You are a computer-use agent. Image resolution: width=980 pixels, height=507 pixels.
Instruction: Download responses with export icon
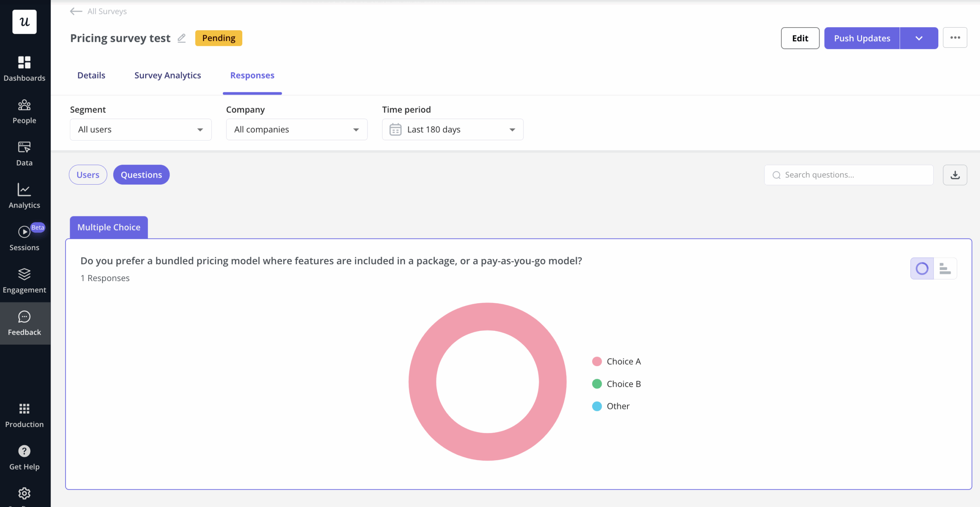tap(955, 175)
